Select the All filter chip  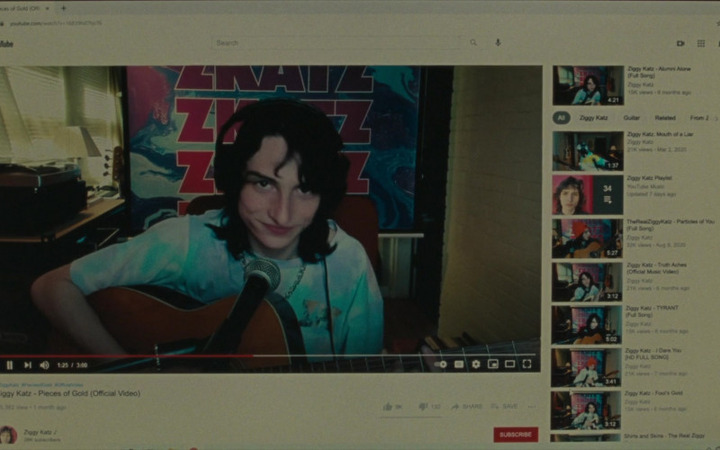[561, 118]
